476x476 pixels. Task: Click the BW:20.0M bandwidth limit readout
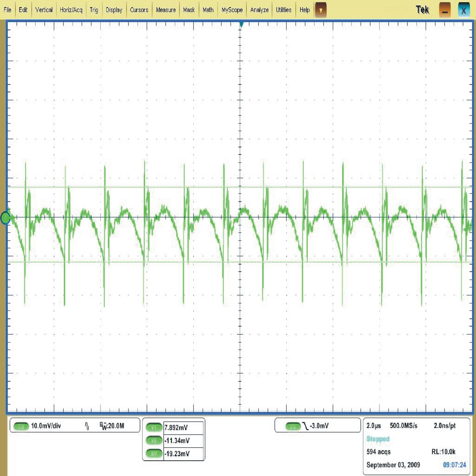[112, 426]
